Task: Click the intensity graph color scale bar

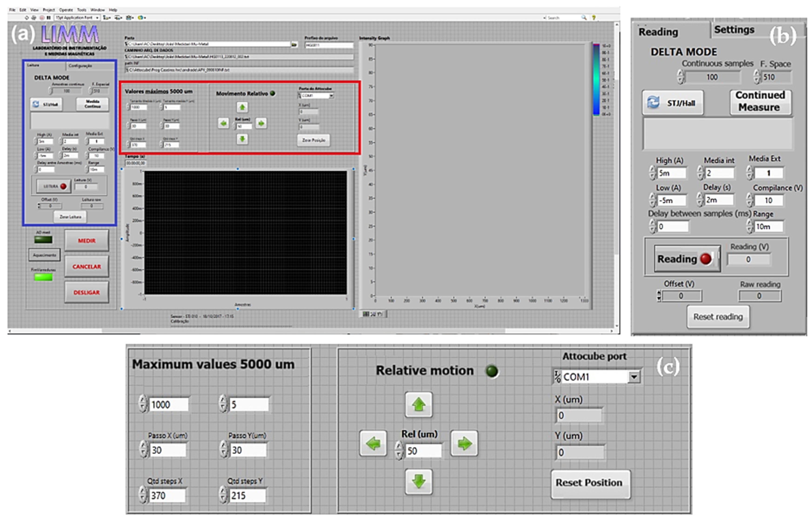Action: (x=597, y=80)
